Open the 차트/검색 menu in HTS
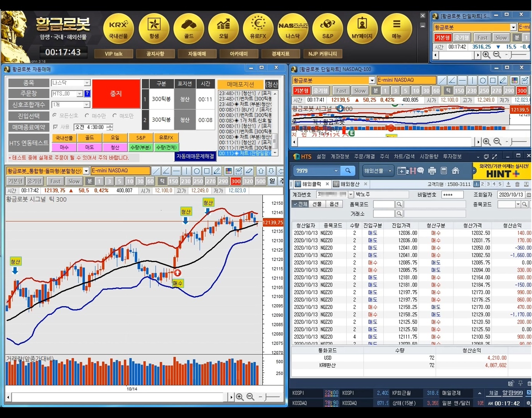Image resolution: width=532 pixels, height=418 pixels. click(x=404, y=156)
